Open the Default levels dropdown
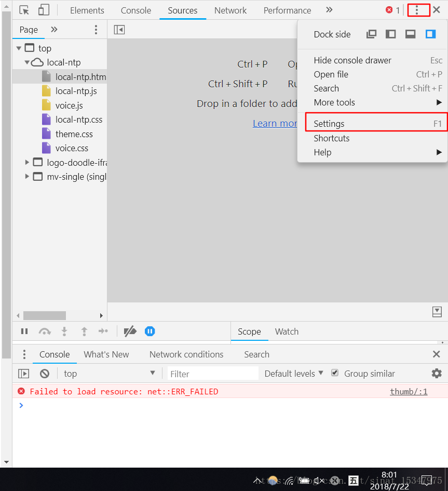 pyautogui.click(x=294, y=374)
